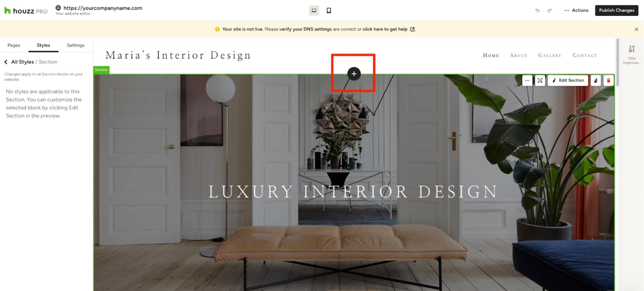Viewport: 644px width, 291px height.
Task: Follow the click here to get help link
Action: click(x=385, y=29)
